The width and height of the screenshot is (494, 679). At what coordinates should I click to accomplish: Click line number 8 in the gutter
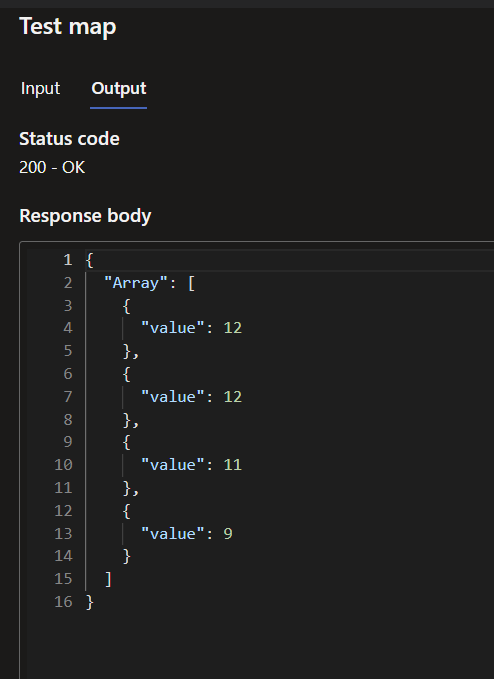click(68, 419)
